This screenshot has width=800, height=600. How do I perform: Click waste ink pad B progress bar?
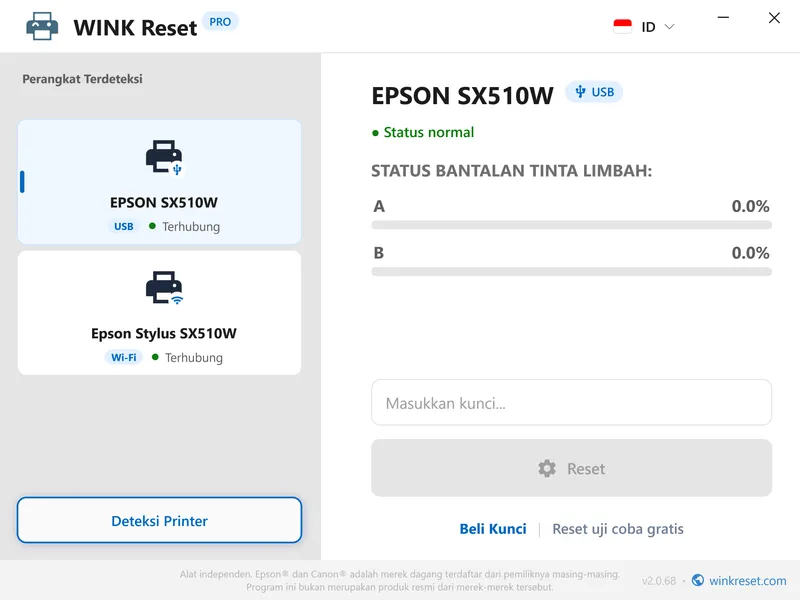click(571, 272)
